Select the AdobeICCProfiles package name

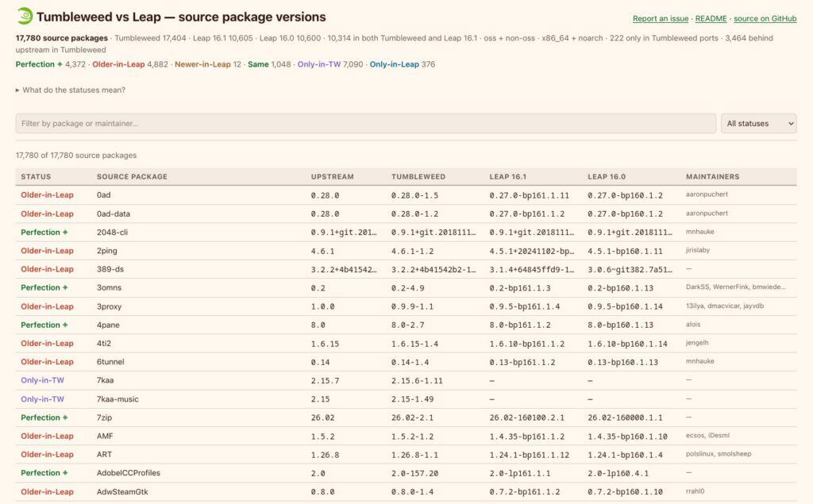click(128, 473)
